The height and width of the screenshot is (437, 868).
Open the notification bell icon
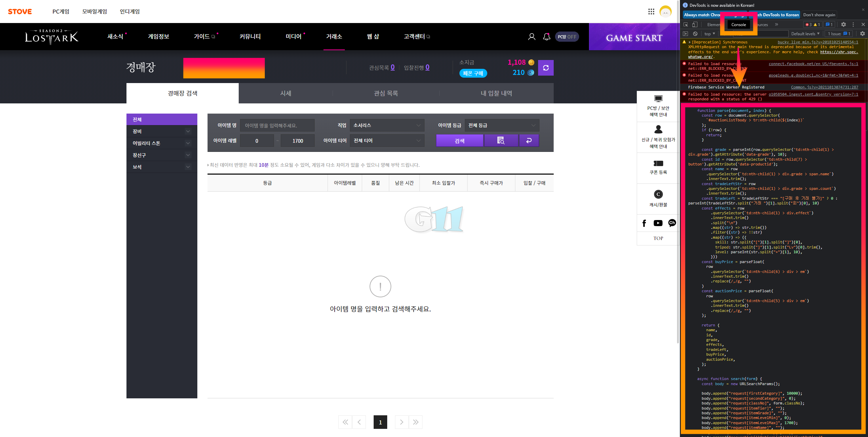[547, 37]
